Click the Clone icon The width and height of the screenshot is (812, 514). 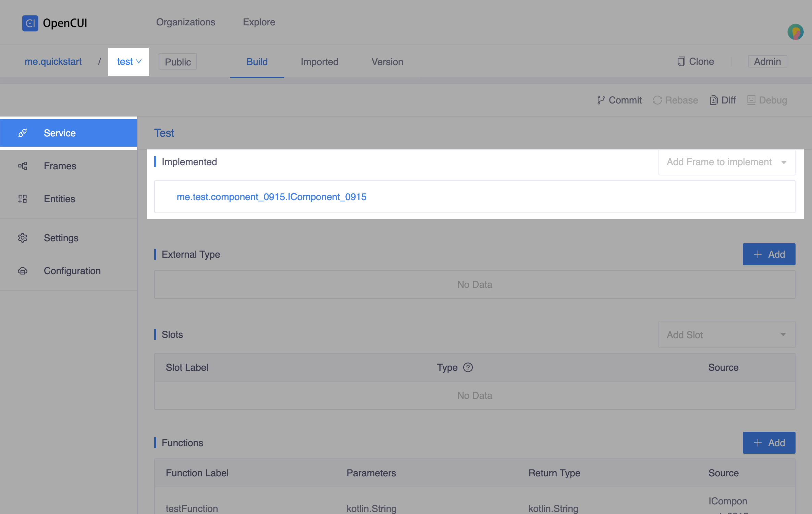[681, 61]
